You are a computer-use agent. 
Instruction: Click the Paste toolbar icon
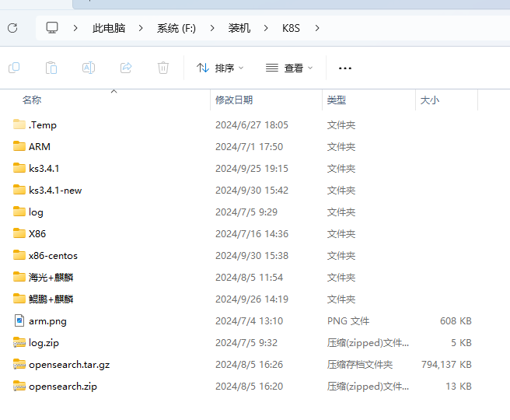click(51, 68)
